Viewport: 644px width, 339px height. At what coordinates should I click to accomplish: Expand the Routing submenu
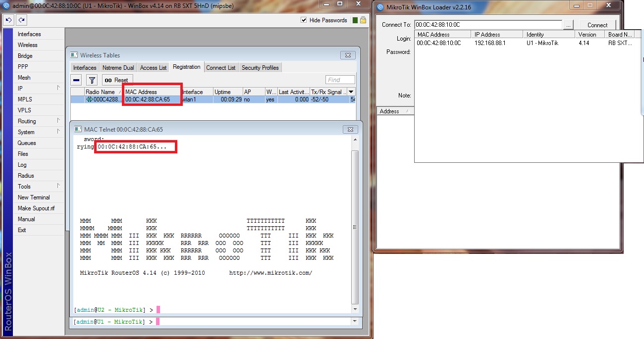point(39,121)
